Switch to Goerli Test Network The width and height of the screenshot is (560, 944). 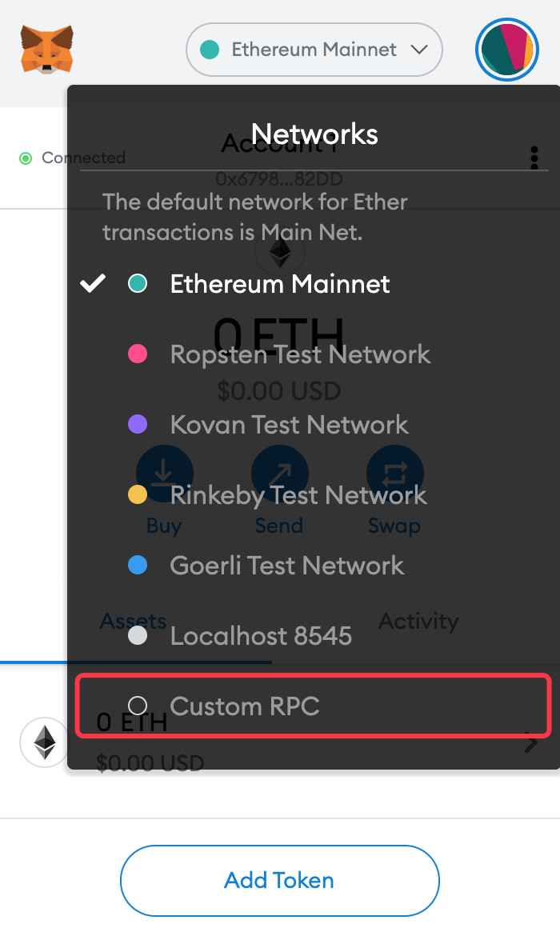313,565
